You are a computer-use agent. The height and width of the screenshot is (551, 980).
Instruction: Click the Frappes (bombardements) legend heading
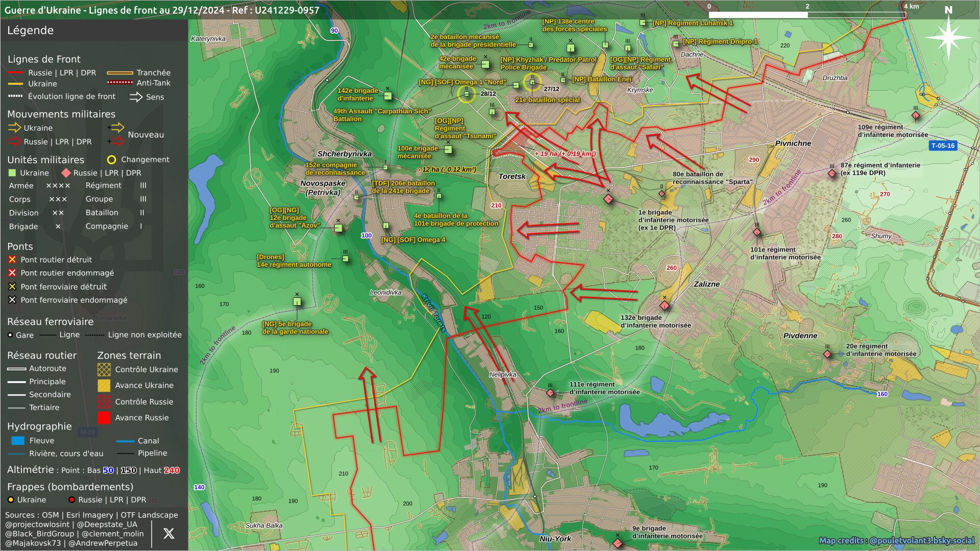pyautogui.click(x=70, y=487)
